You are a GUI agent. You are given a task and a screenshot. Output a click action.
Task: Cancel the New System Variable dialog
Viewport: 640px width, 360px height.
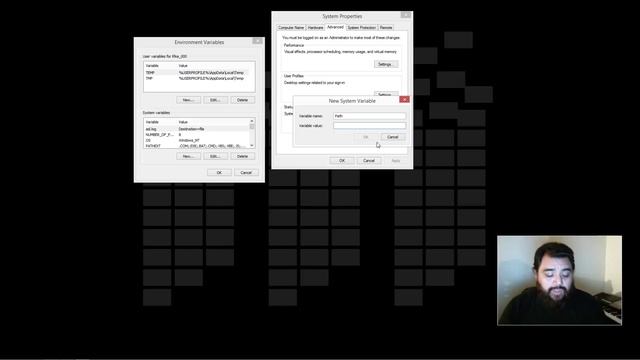(393, 137)
